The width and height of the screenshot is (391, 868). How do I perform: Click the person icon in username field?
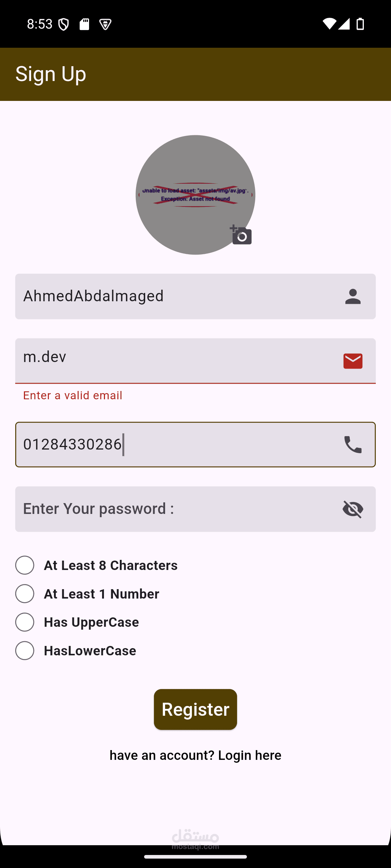click(353, 297)
